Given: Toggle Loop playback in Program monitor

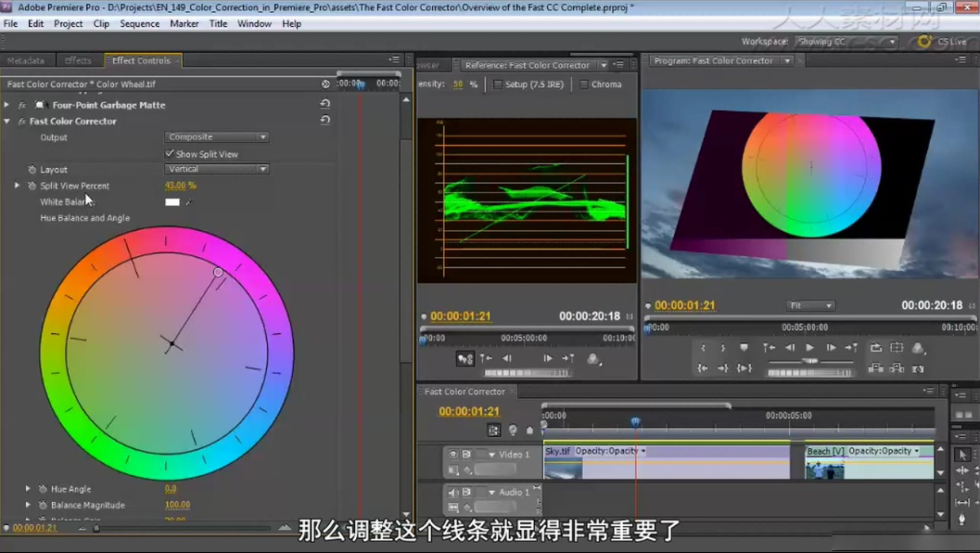Looking at the screenshot, I should (876, 348).
